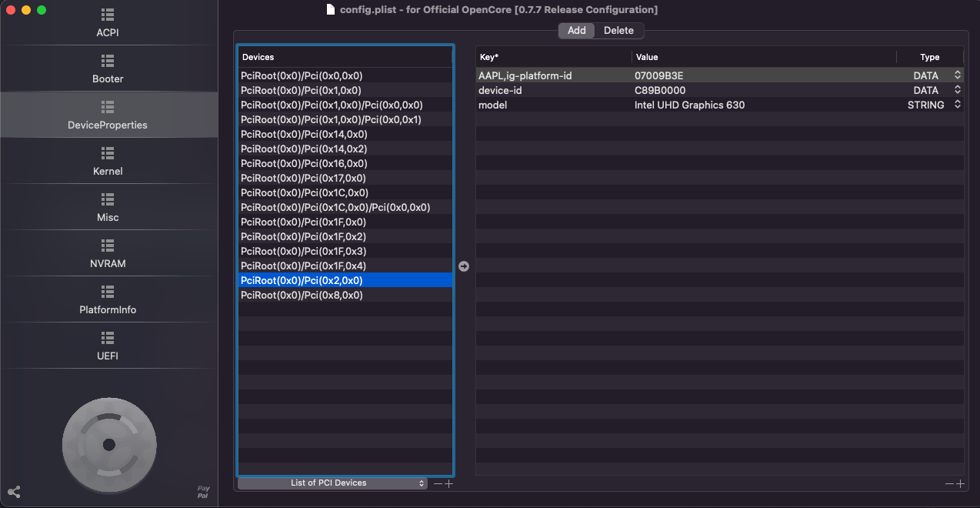The image size is (980, 508).
Task: Click the share icon at bottom left
Action: coord(14,492)
